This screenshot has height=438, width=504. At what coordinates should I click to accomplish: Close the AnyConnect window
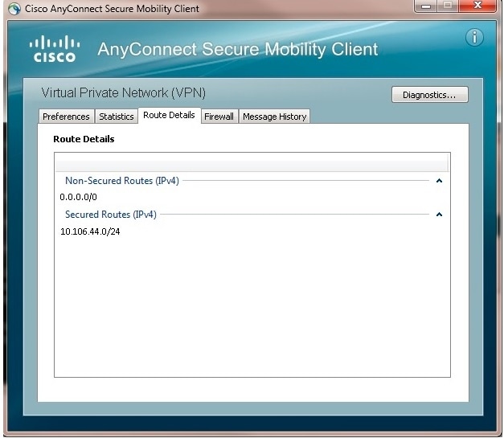click(x=477, y=6)
